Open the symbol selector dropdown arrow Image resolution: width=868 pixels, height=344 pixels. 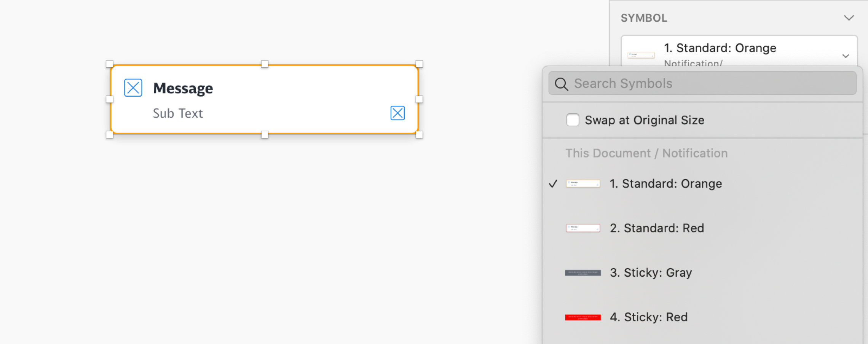[846, 56]
